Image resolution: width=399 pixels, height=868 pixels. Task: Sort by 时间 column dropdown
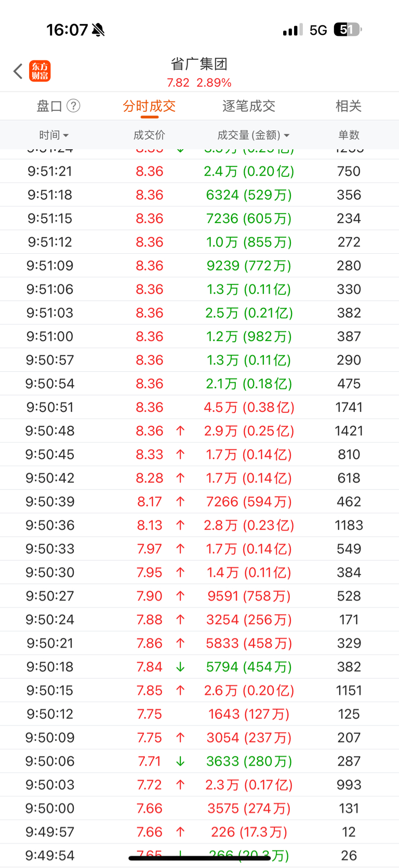(x=54, y=135)
